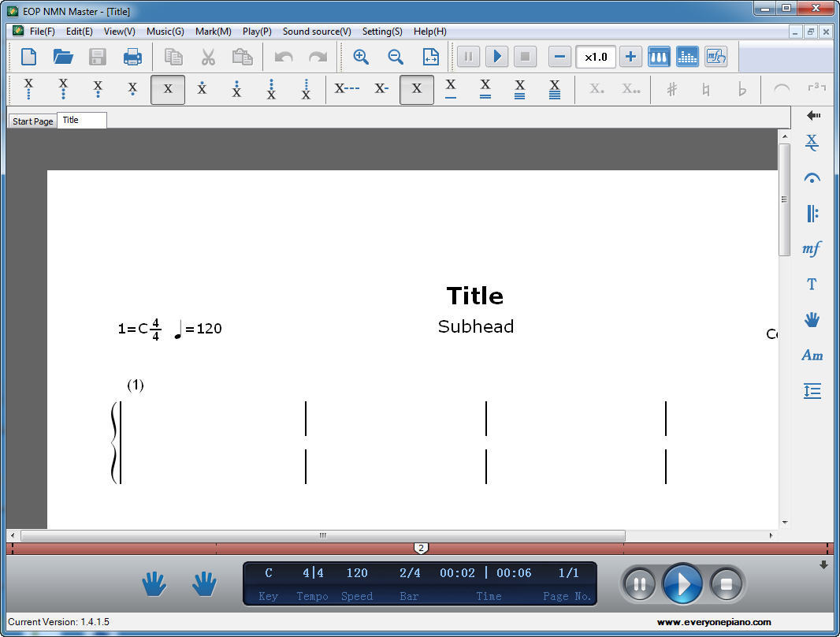840x637 pixels.
Task: Increase playback speed above x1.0
Action: [630, 56]
